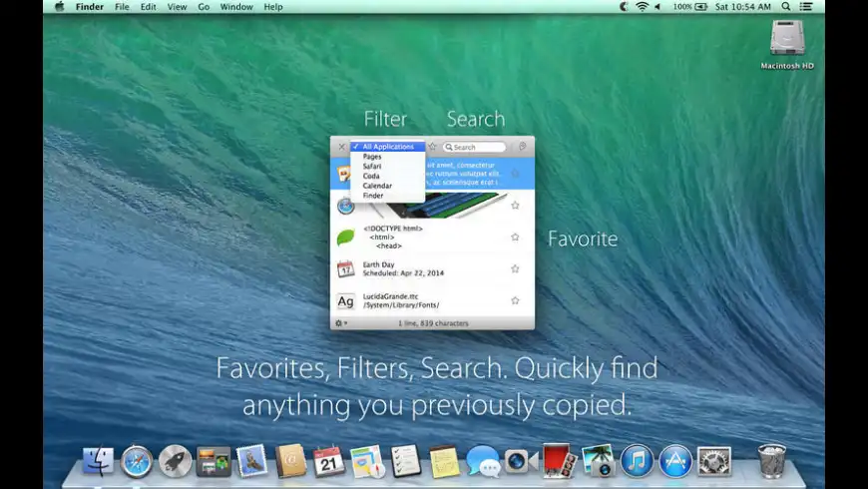Launch Messages speech bubble in Dock
The width and height of the screenshot is (868, 489).
[483, 461]
